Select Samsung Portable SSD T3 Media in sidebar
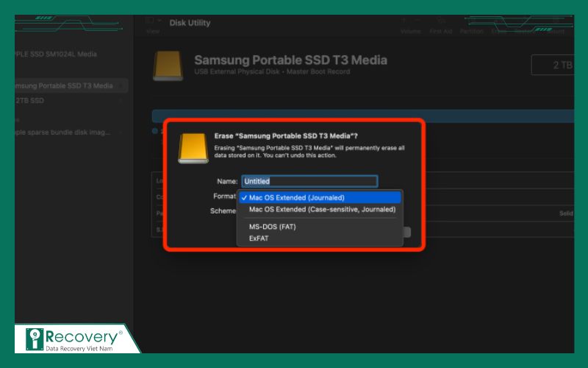Screen dimensions: 588x368 click(65, 85)
